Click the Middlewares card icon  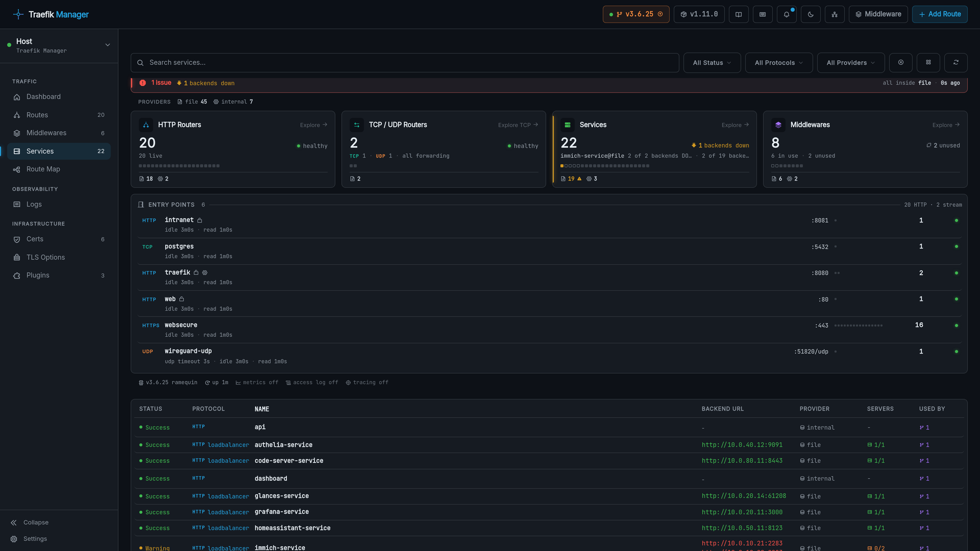click(778, 125)
